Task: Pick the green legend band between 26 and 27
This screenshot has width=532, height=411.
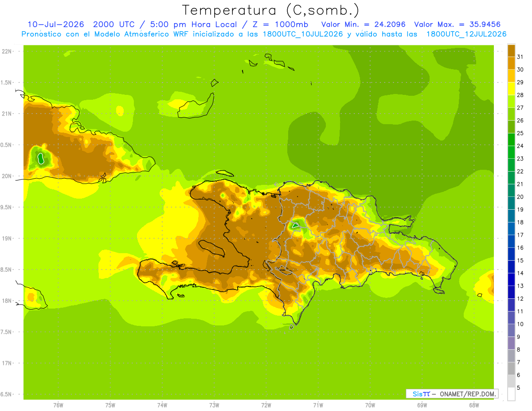Action: (x=511, y=114)
